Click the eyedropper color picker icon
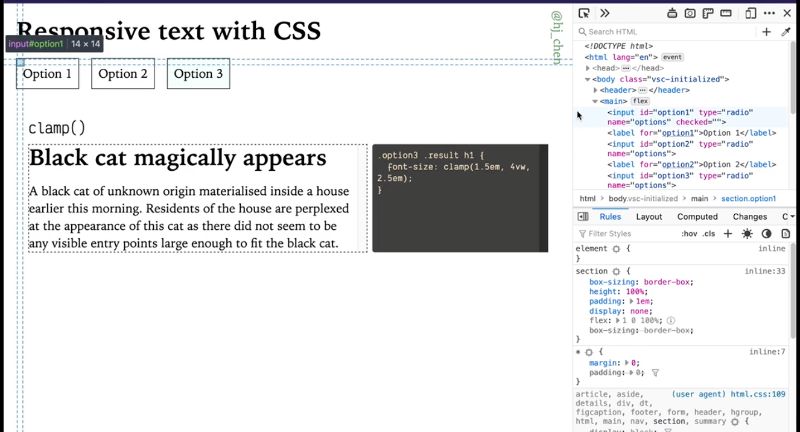 pyautogui.click(x=786, y=32)
